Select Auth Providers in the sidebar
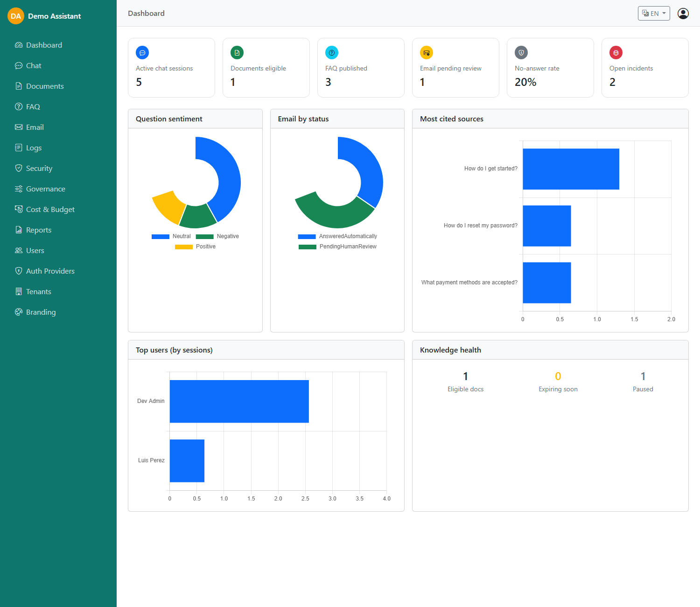The width and height of the screenshot is (700, 607). (x=58, y=271)
